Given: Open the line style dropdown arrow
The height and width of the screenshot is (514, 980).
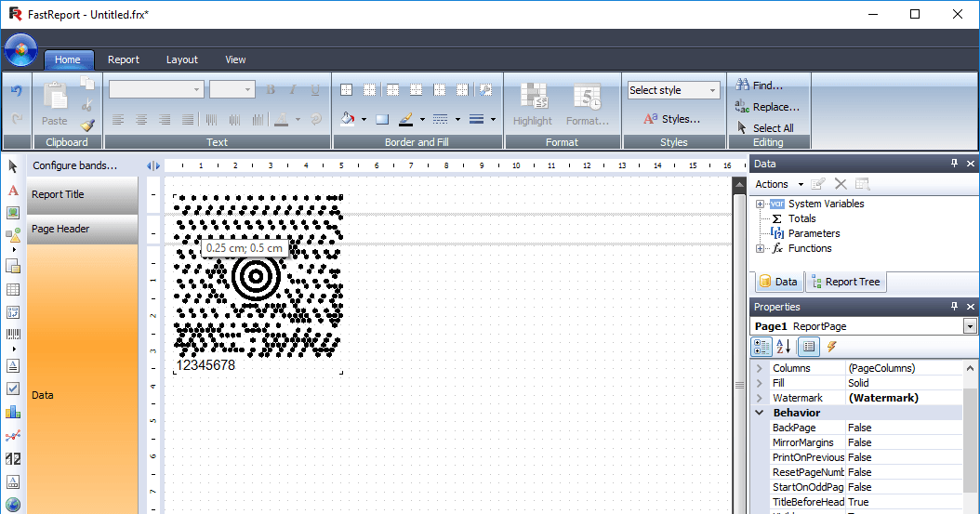Looking at the screenshot, I should tap(457, 119).
